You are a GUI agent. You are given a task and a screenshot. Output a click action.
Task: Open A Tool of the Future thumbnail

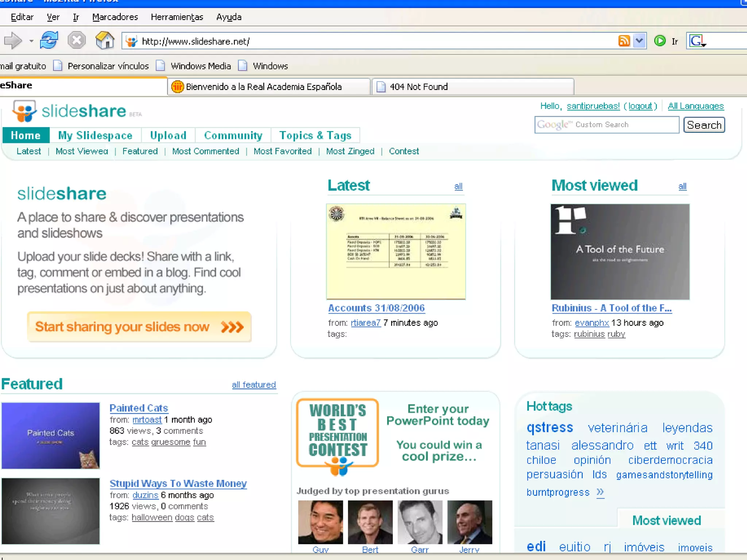[620, 252]
